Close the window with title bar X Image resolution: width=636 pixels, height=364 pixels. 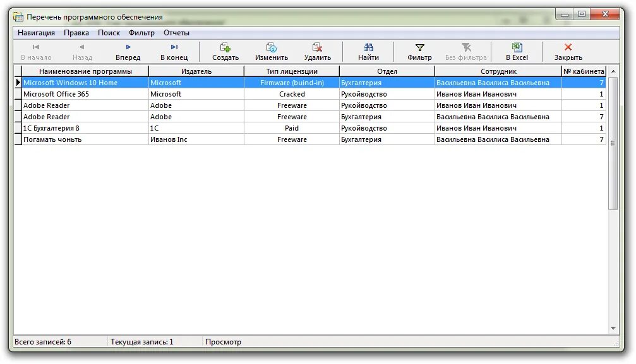pos(605,14)
